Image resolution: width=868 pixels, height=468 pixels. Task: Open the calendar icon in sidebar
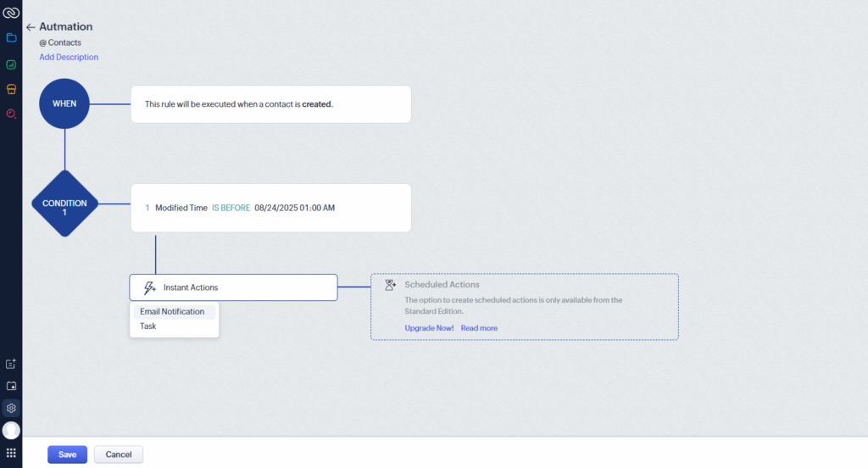pyautogui.click(x=11, y=386)
